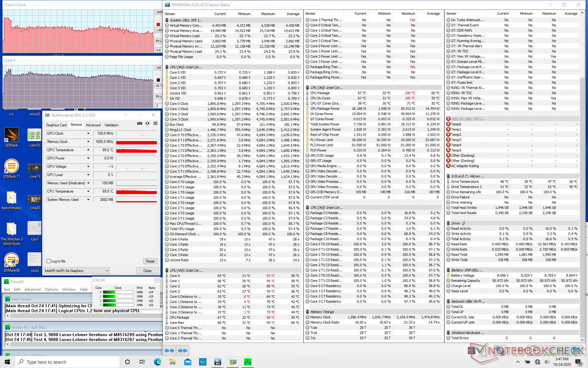Expand the CPU Temperature sensor dropdown

pyautogui.click(x=88, y=191)
